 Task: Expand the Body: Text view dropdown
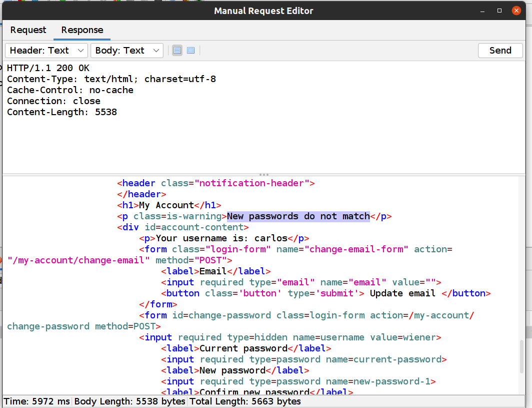click(127, 51)
